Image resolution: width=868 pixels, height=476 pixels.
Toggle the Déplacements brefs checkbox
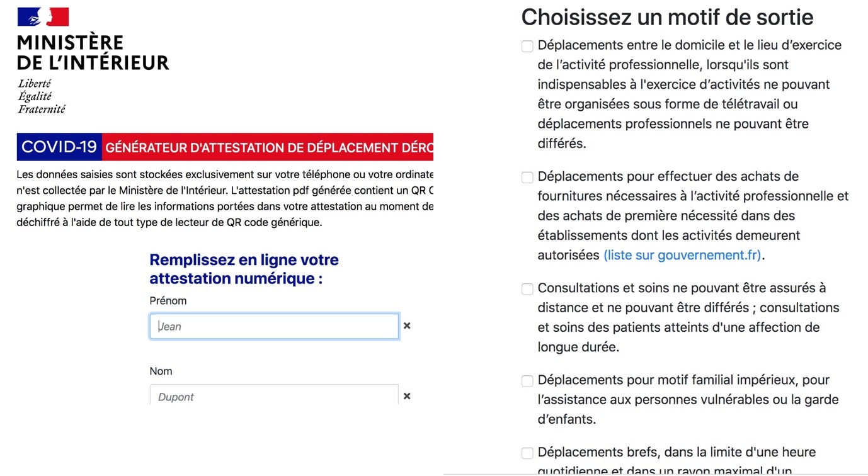[527, 453]
